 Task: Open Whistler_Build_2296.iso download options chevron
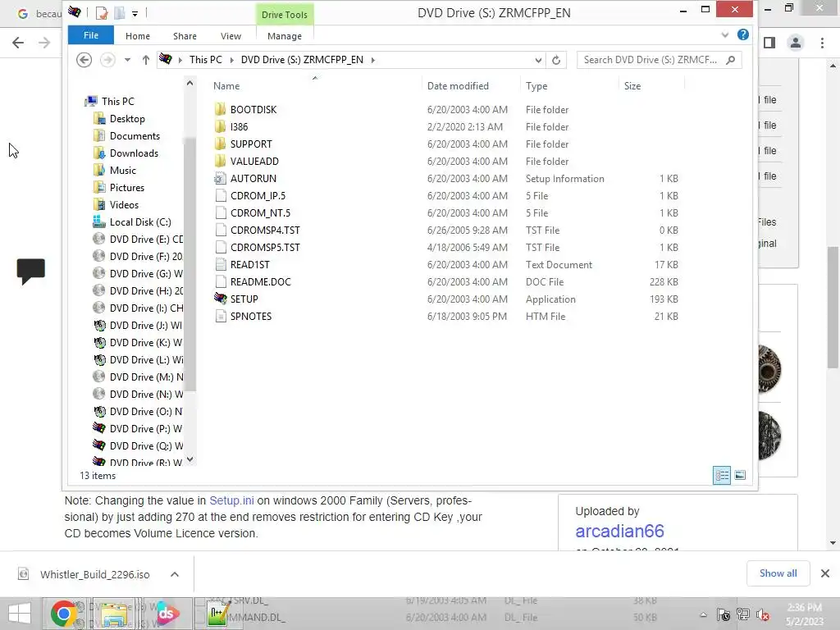(x=175, y=574)
